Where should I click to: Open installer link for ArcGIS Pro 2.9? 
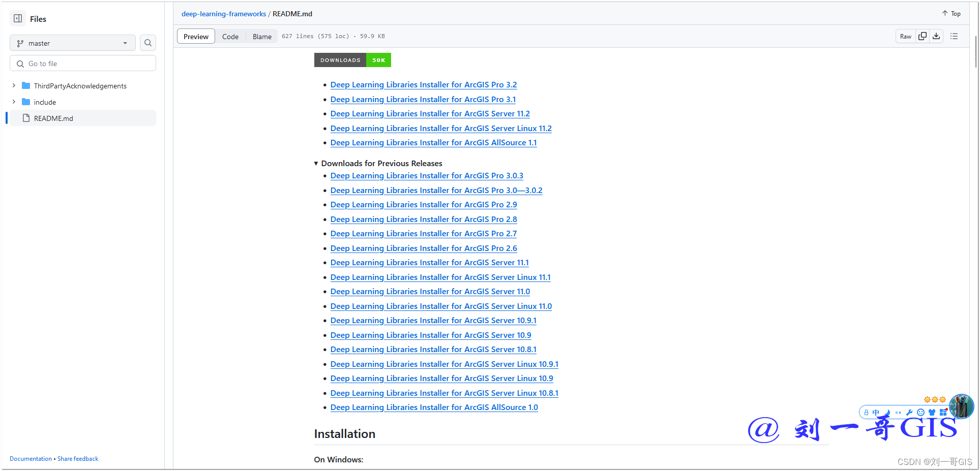[424, 205]
